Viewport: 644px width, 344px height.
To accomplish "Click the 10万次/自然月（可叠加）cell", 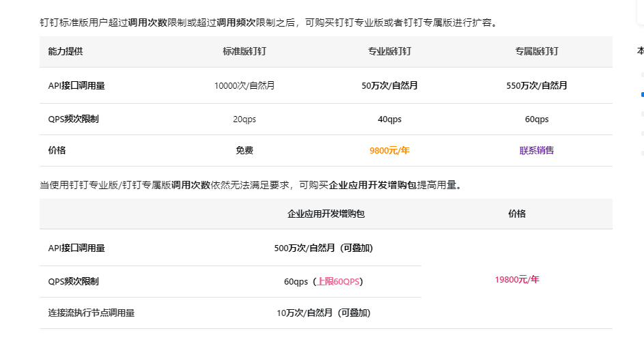I will [x=324, y=313].
